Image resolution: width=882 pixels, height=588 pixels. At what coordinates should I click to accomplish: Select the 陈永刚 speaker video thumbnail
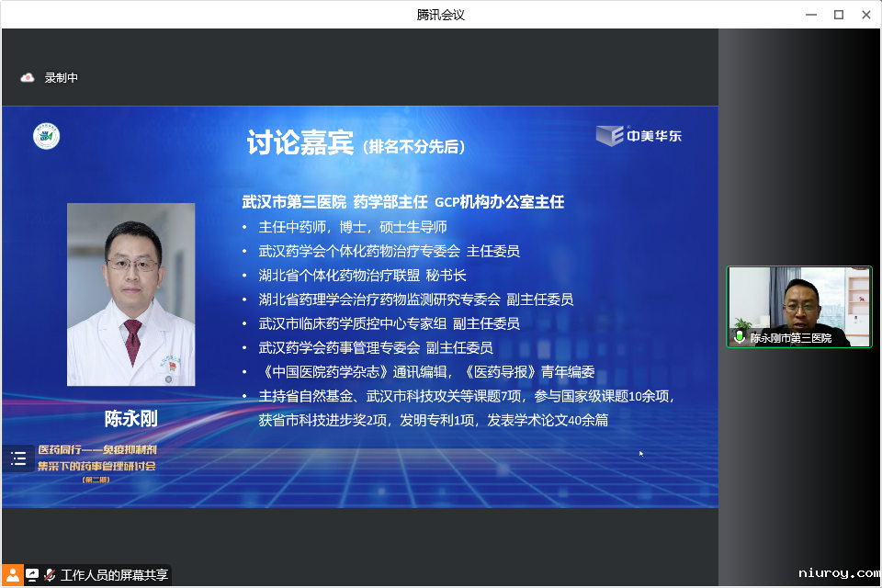(798, 307)
